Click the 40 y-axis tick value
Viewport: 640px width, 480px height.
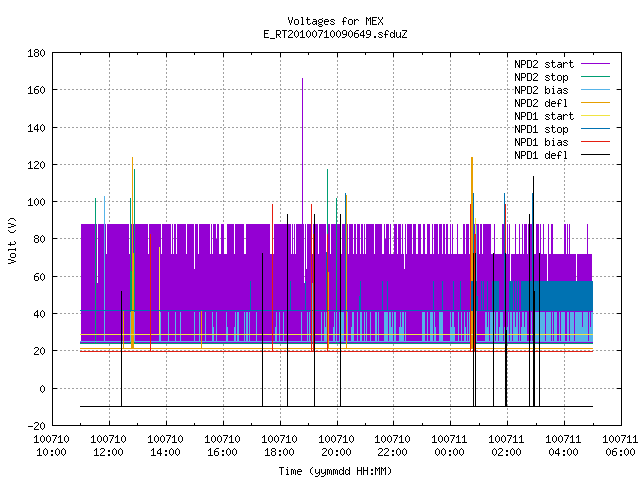pos(39,314)
